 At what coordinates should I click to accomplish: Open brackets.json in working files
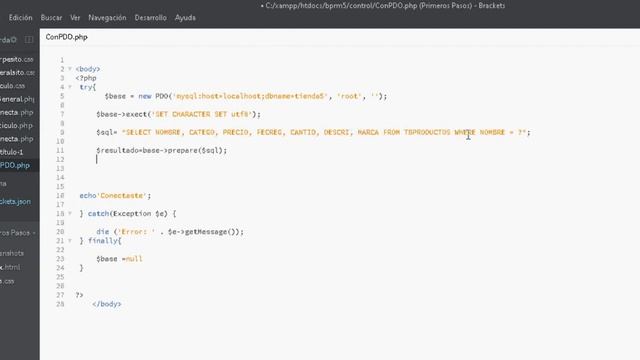coord(16,201)
